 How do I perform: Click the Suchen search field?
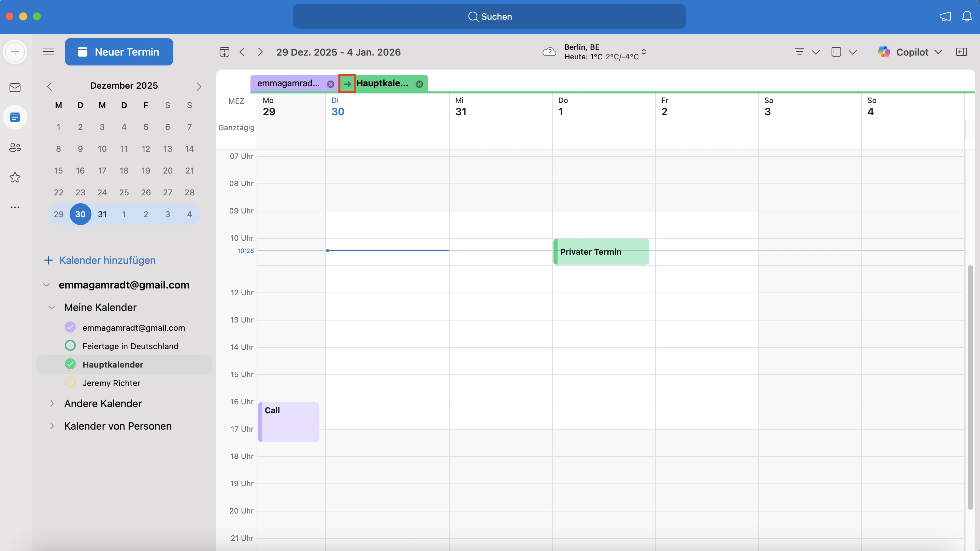489,17
